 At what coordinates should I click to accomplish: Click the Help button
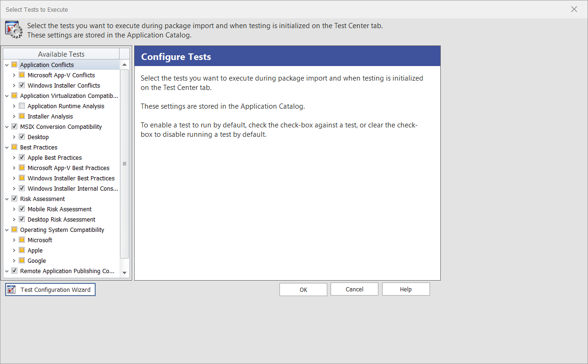405,289
